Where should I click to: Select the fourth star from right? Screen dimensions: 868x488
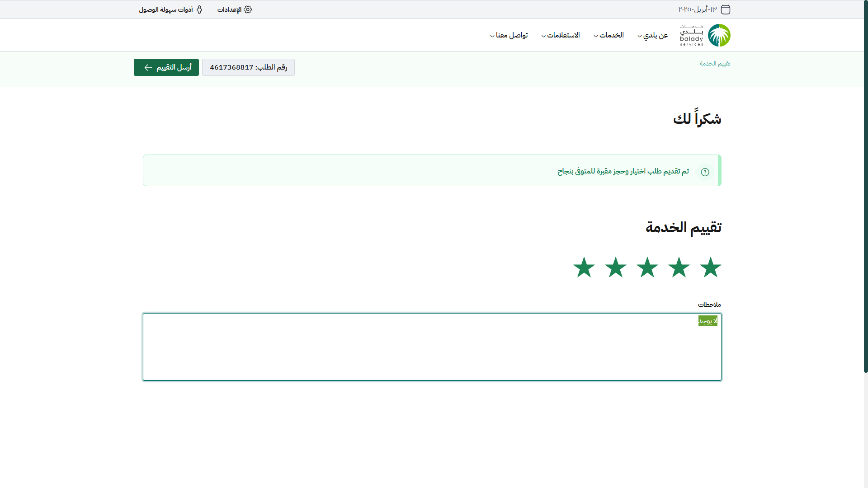point(615,267)
